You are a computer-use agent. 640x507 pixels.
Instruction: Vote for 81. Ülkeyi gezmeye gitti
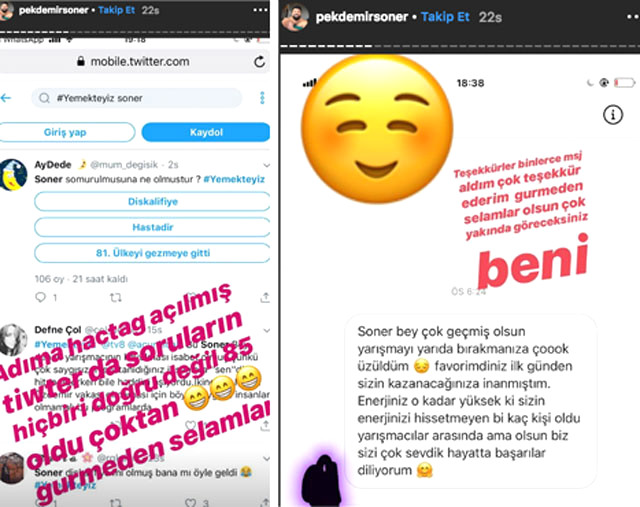(152, 253)
